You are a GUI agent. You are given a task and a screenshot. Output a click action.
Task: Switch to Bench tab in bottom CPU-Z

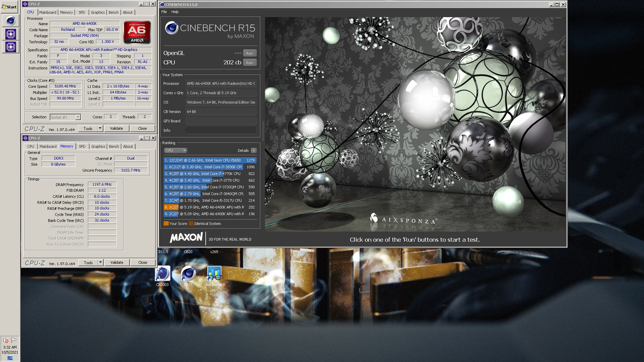[x=114, y=146]
